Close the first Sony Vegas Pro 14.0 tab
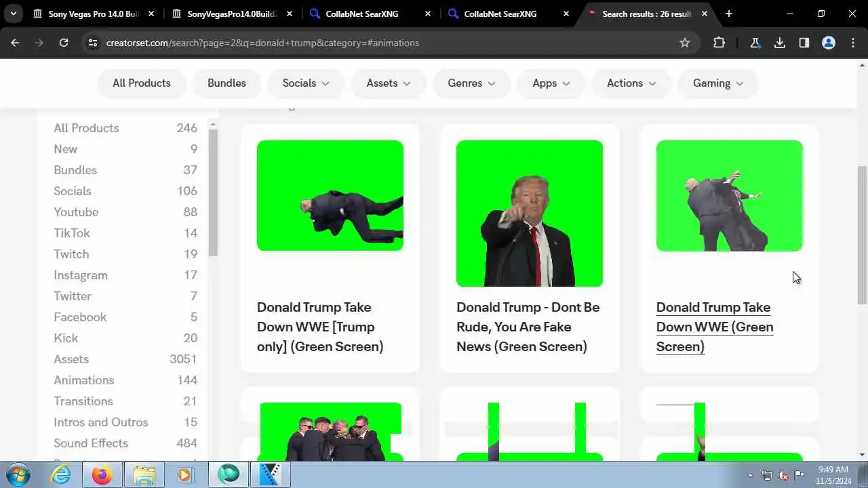The image size is (868, 488). 151,14
